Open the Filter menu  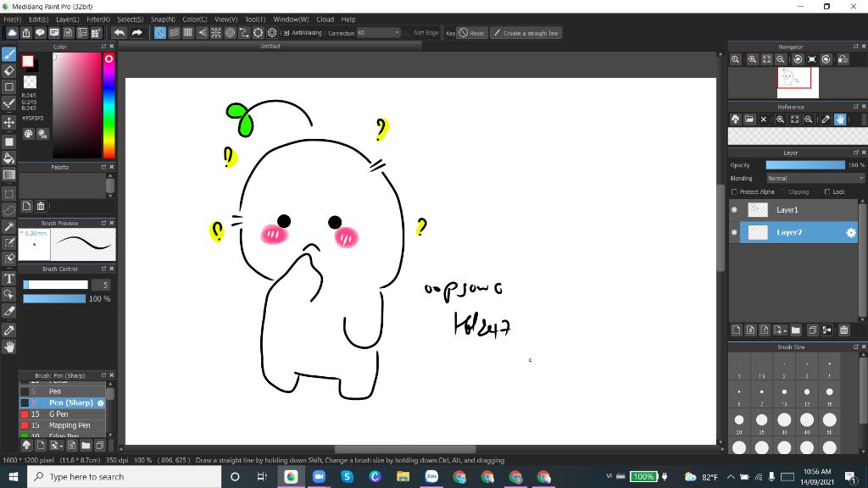[x=98, y=19]
